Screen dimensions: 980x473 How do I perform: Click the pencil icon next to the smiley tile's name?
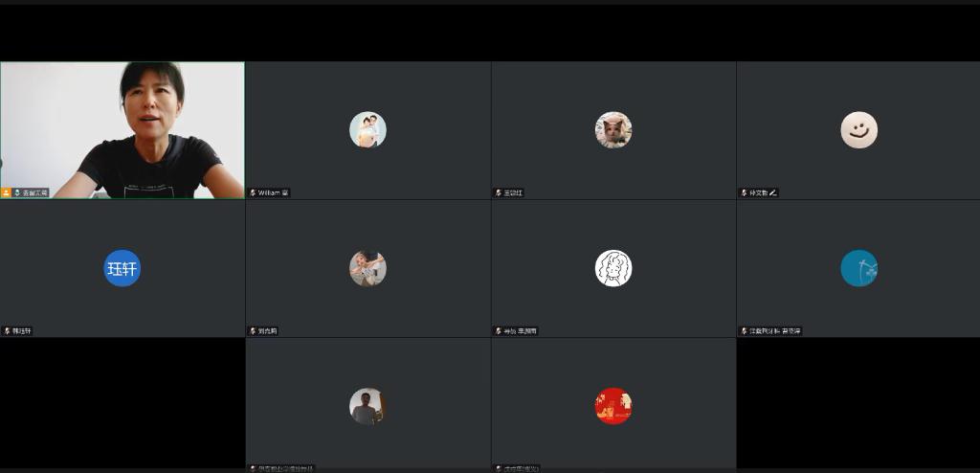[x=773, y=192]
